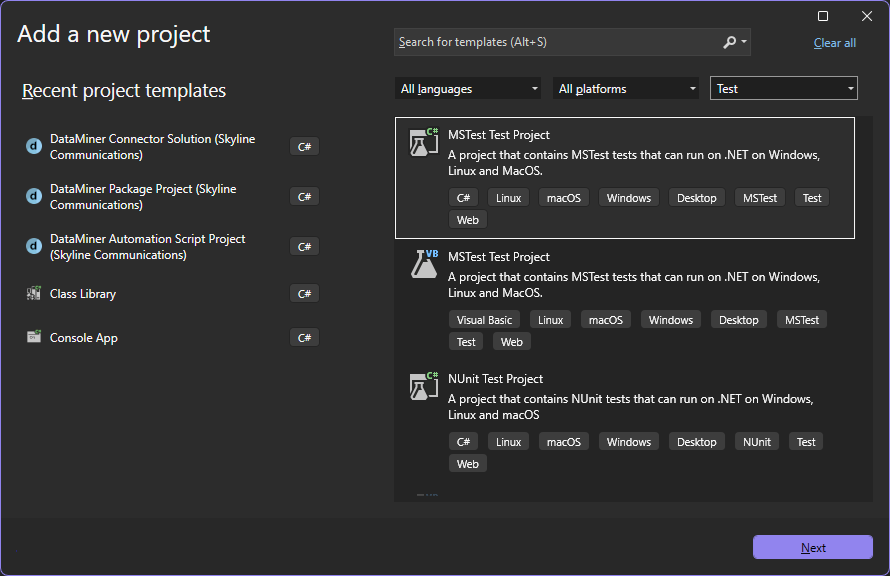890x576 pixels.
Task: Click the DataMiner Package Project template icon
Action: (x=34, y=196)
